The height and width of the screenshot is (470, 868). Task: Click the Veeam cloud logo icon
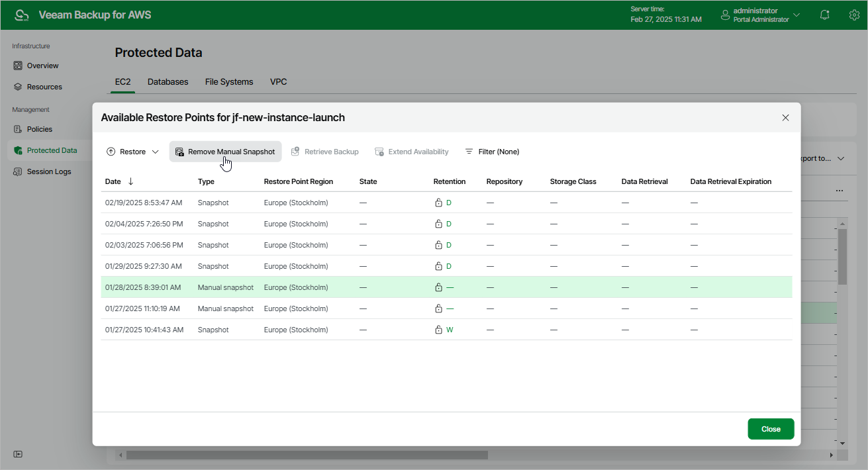pos(22,15)
